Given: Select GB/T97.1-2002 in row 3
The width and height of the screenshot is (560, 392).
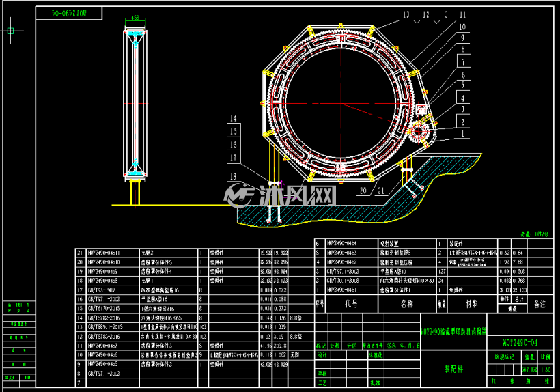Looking at the screenshot, I should tap(343, 271).
